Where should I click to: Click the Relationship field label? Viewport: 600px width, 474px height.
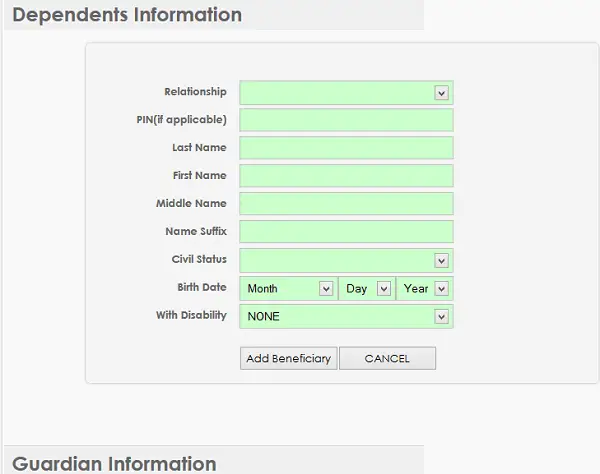[195, 92]
